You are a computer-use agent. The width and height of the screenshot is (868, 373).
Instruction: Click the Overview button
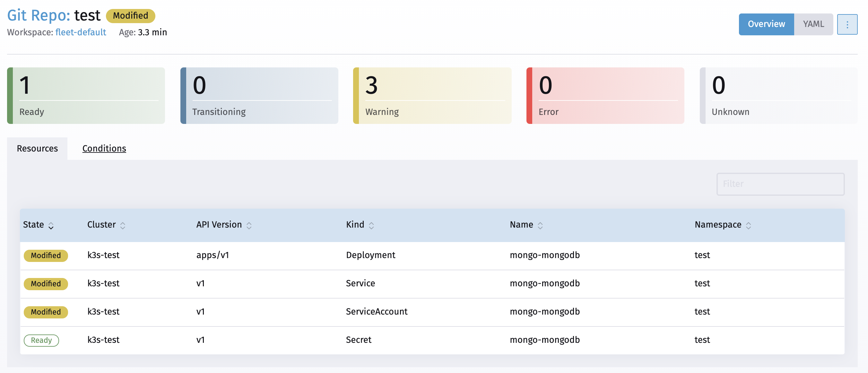(x=766, y=24)
